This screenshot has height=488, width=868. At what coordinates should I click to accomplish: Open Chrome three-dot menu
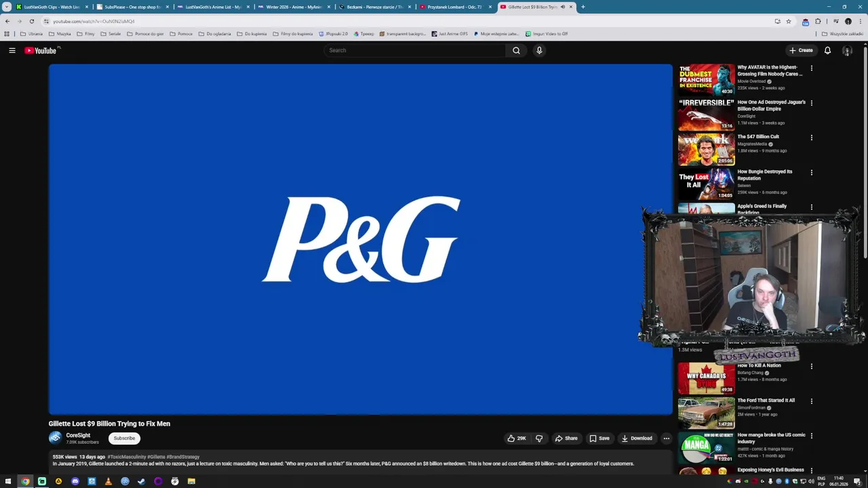click(859, 21)
